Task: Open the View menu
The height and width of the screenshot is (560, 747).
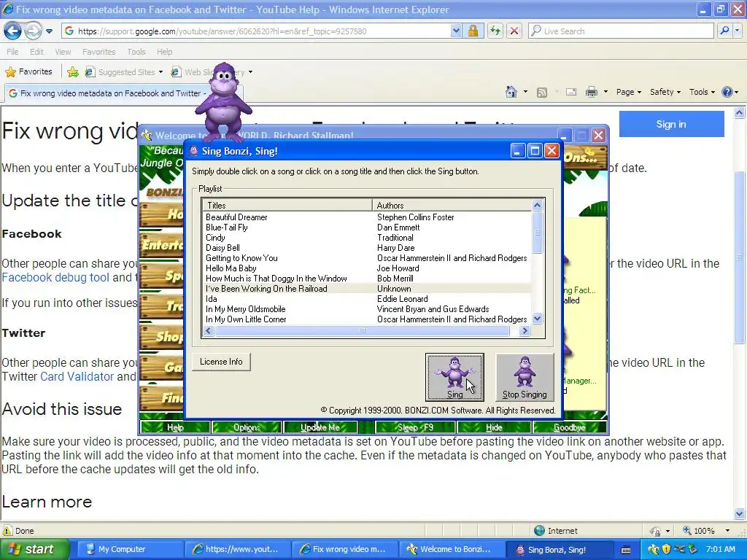Action: coord(63,52)
